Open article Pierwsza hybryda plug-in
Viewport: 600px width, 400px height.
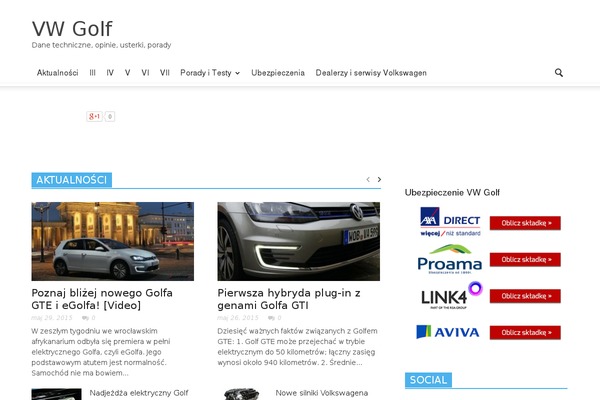pyautogui.click(x=289, y=299)
